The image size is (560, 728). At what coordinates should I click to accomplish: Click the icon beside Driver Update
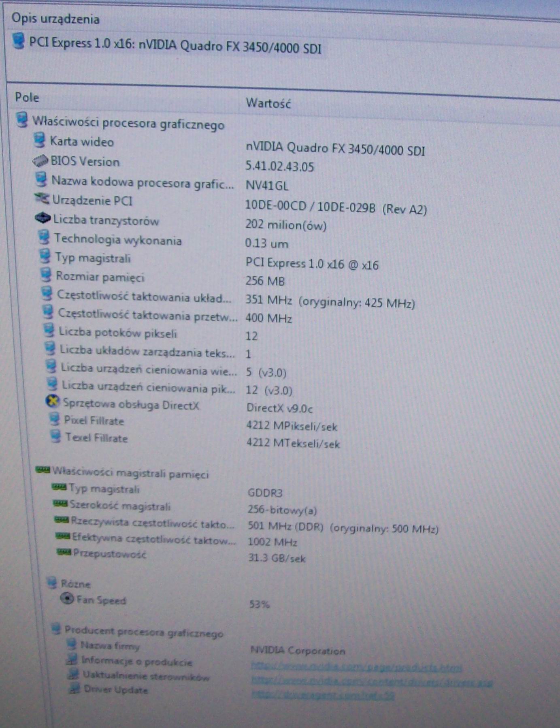point(75,688)
